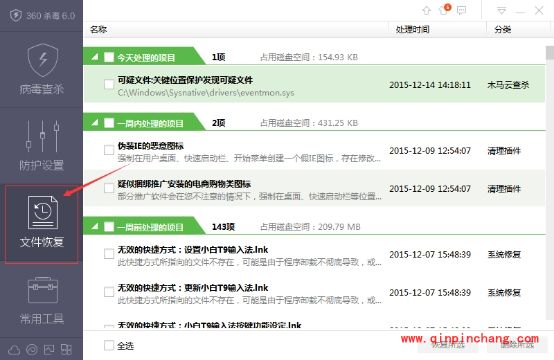Tick the 今天处理的项目 group checkbox
Viewport: 554px width, 360px height.
pyautogui.click(x=109, y=57)
